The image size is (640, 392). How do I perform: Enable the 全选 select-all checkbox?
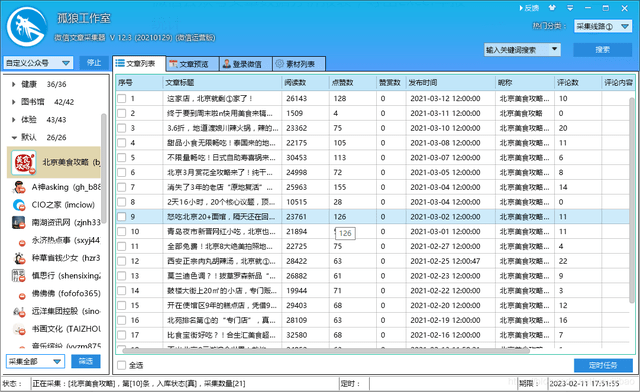121,365
